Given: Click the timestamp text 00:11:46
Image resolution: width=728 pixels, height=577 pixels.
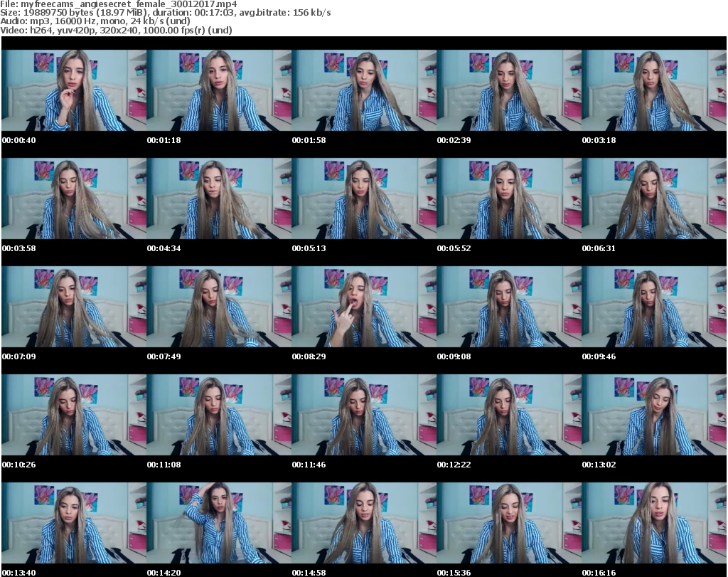Looking at the screenshot, I should [x=309, y=465].
